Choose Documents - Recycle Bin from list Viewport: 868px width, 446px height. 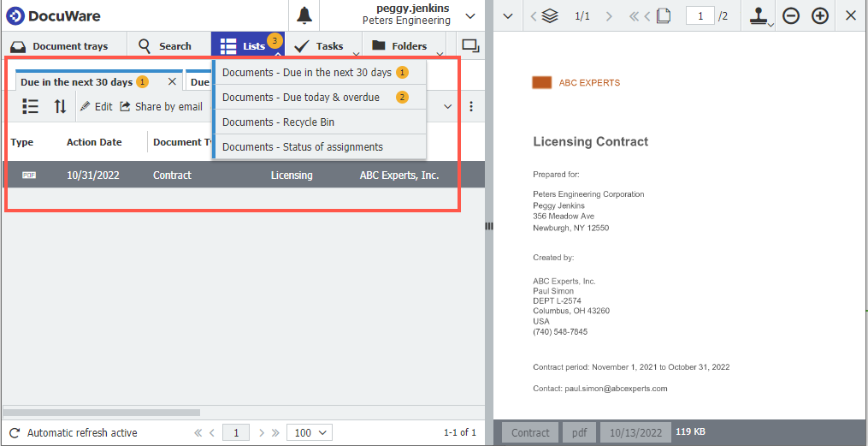click(x=278, y=122)
